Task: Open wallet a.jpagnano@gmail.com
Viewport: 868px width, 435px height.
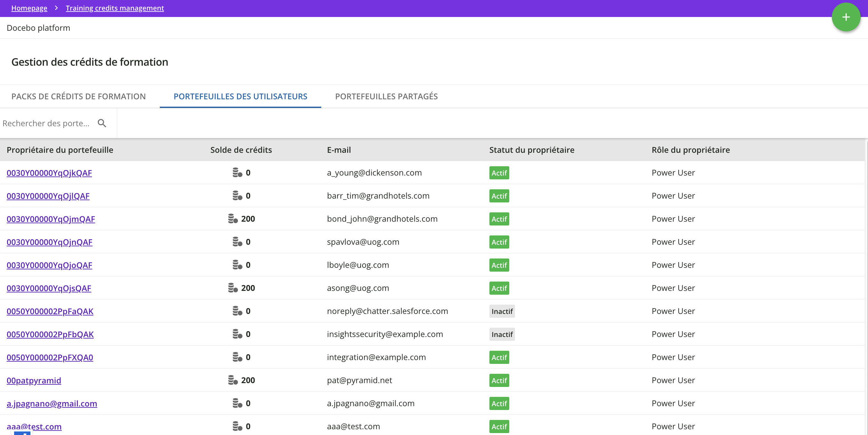Action: click(52, 403)
